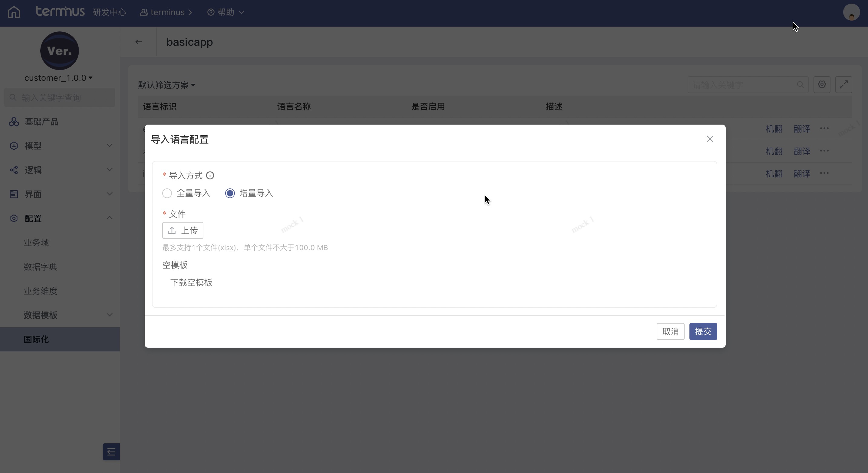Screen dimensions: 868x473
Task: Click the user avatar at top right
Action: 851,12
